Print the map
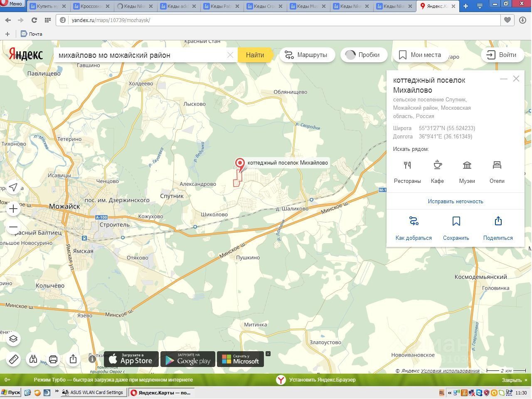This screenshot has height=399, width=532. click(53, 359)
